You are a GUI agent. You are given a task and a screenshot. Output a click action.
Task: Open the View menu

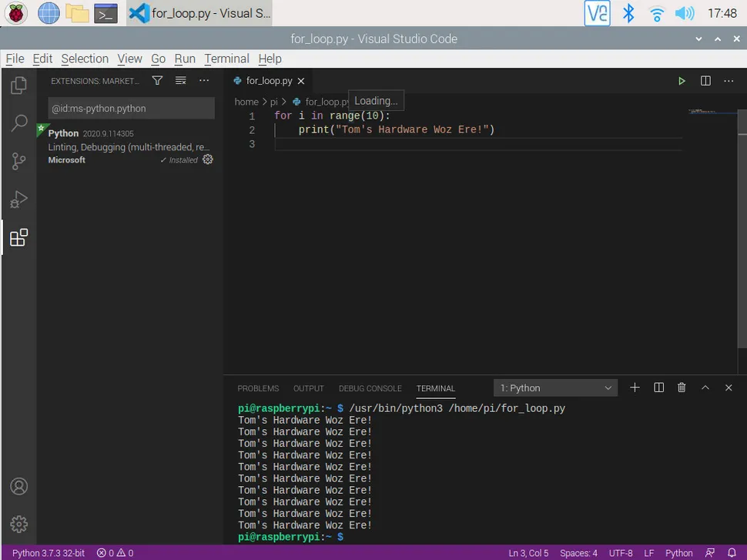129,59
